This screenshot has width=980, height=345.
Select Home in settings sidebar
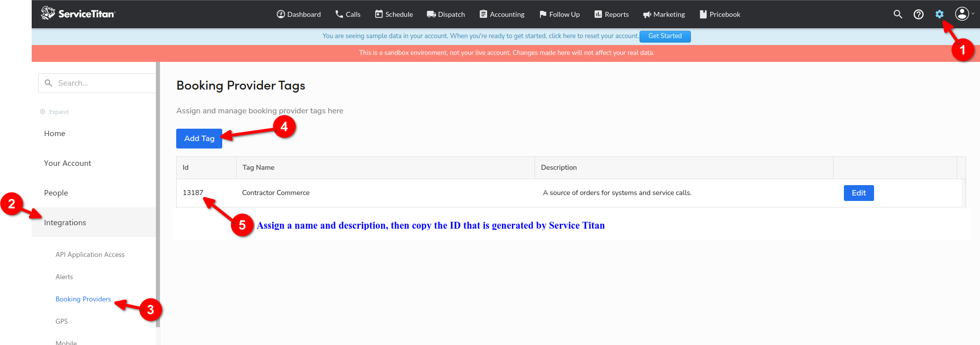coord(54,134)
